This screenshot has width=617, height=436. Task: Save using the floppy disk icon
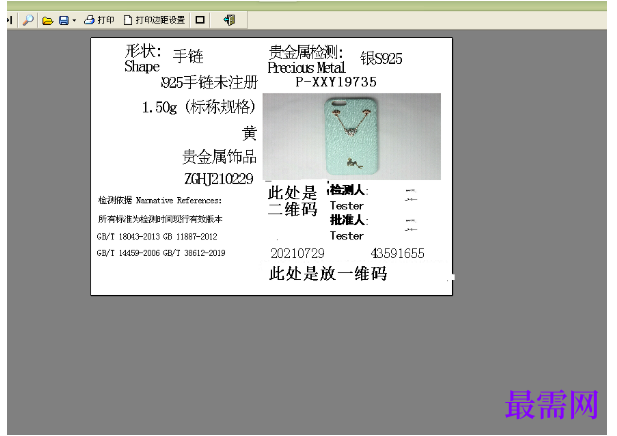pos(64,20)
